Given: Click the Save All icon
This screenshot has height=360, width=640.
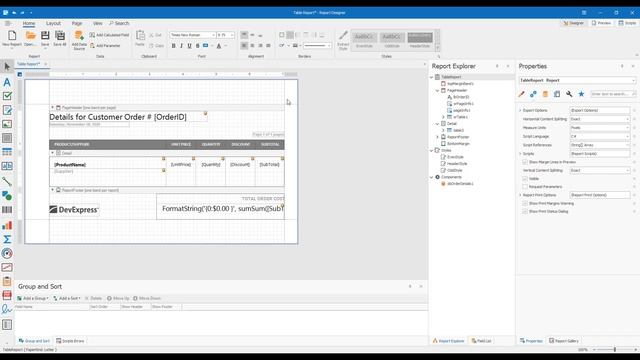Looking at the screenshot, I should point(60,36).
